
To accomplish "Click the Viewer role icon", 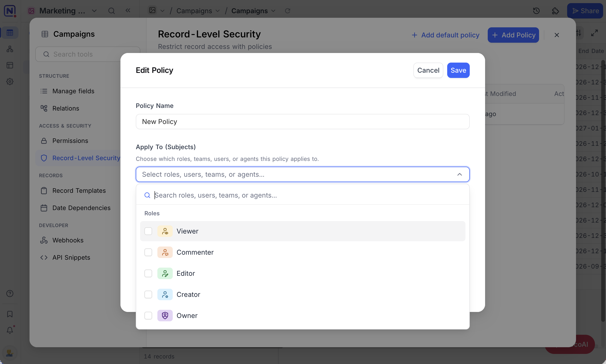I will tap(165, 231).
